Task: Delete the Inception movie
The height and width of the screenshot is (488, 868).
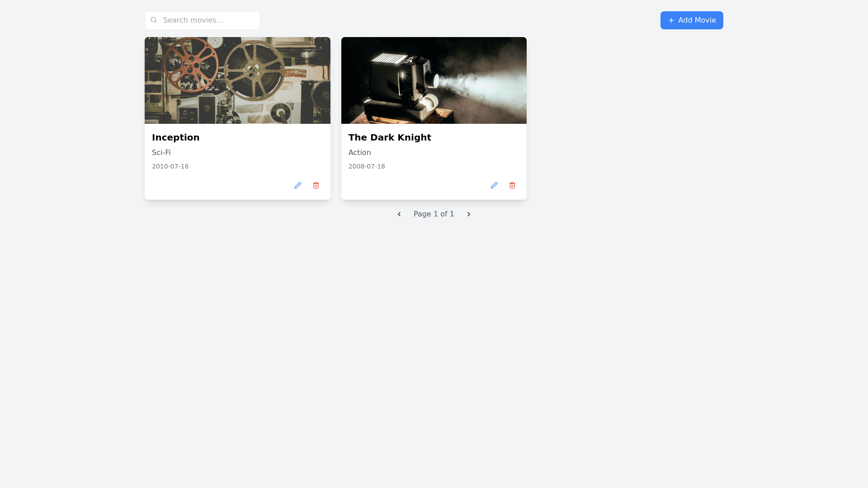Action: (316, 185)
